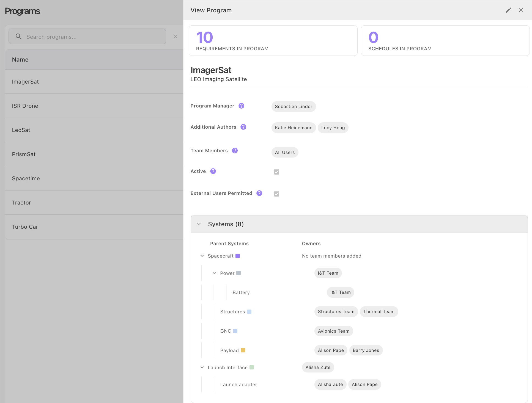Click help icon next to Active
Viewport: 532px width, 403px height.
point(213,171)
